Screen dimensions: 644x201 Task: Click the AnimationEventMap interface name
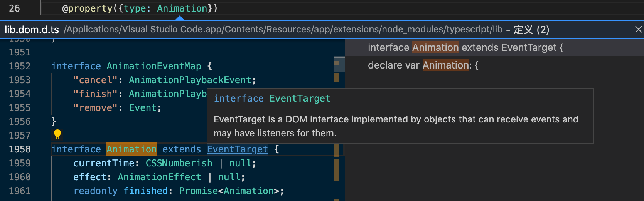(154, 66)
